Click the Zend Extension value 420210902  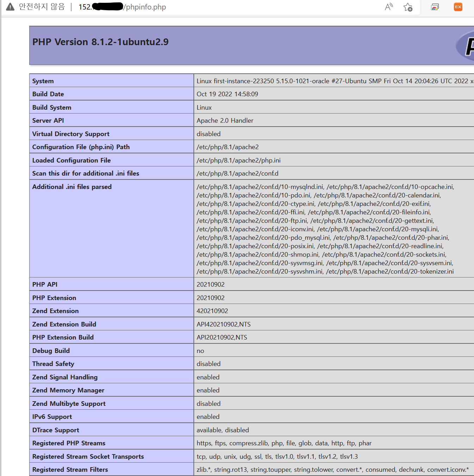tap(212, 311)
